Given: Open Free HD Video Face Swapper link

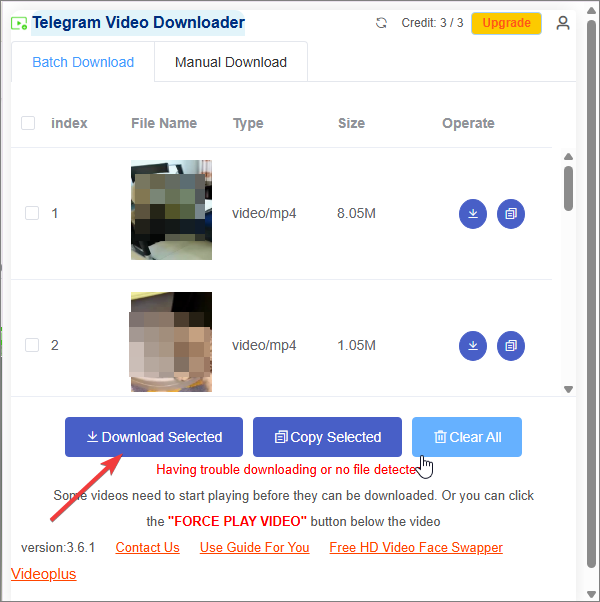Looking at the screenshot, I should point(416,547).
